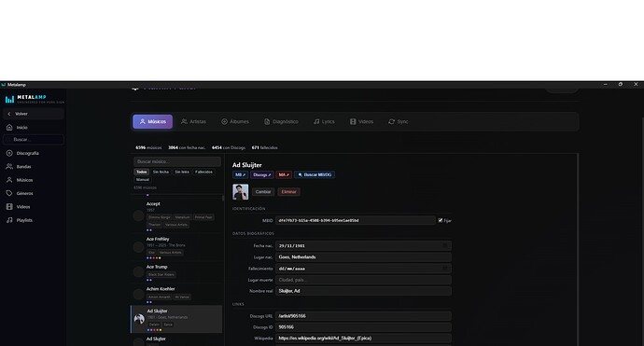The height and width of the screenshot is (346, 644).
Task: Toggle the Fallecidos filter
Action: point(203,172)
